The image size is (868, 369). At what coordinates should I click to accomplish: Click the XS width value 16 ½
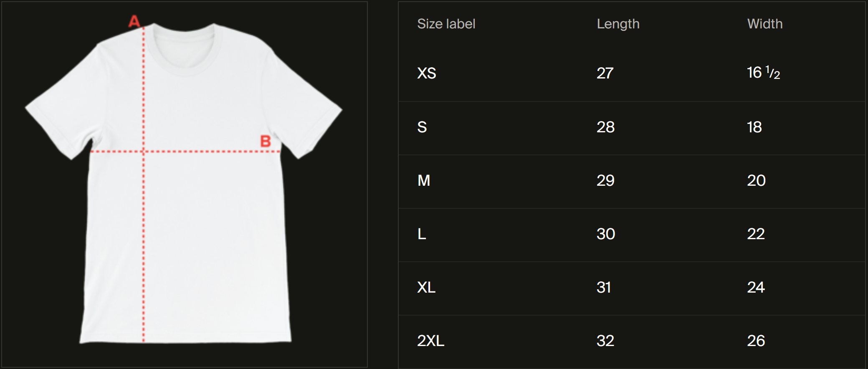coord(763,73)
